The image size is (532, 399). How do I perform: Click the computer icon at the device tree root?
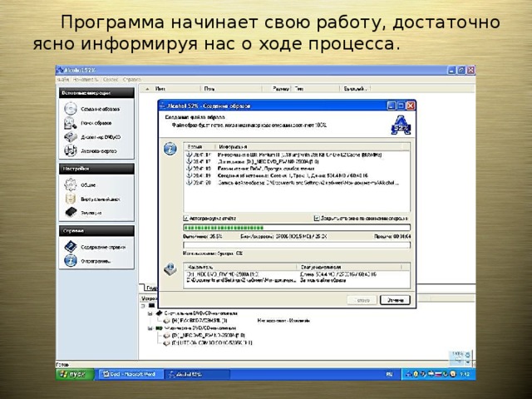tap(151, 306)
